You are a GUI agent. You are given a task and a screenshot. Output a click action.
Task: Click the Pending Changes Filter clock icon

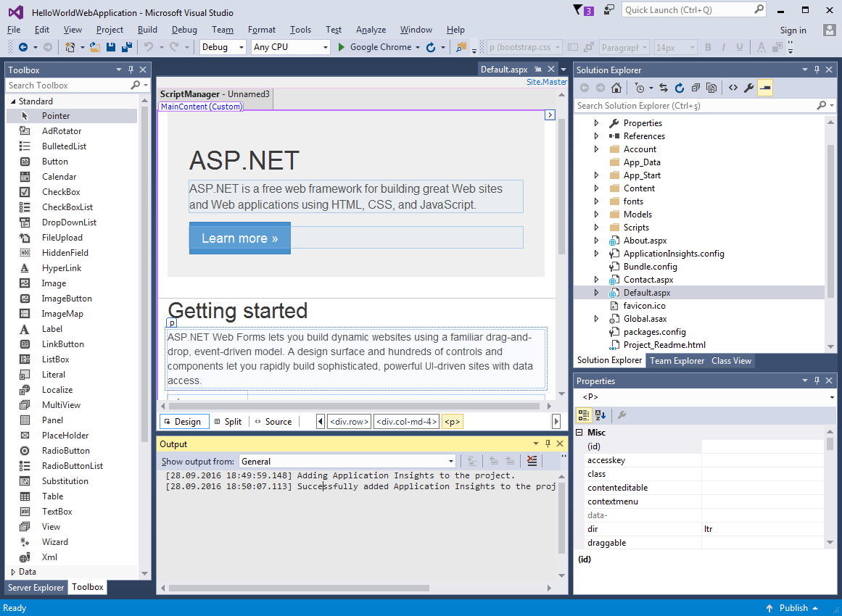coord(640,88)
